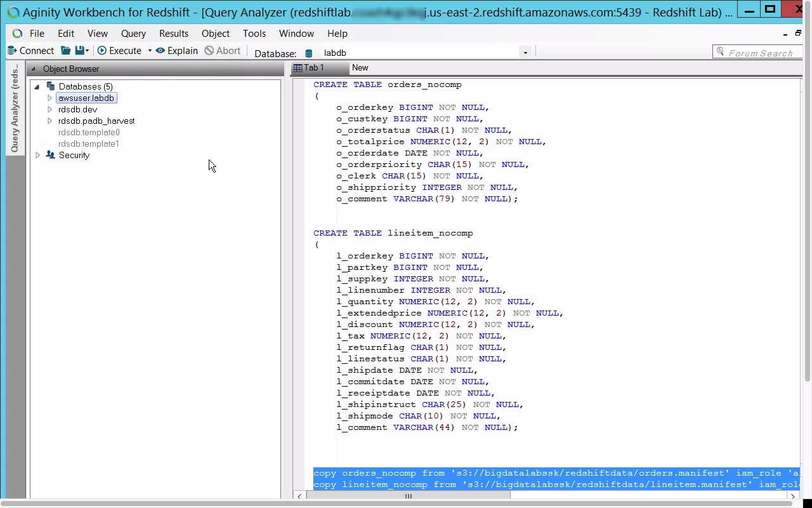Open the Help menu

337,34
